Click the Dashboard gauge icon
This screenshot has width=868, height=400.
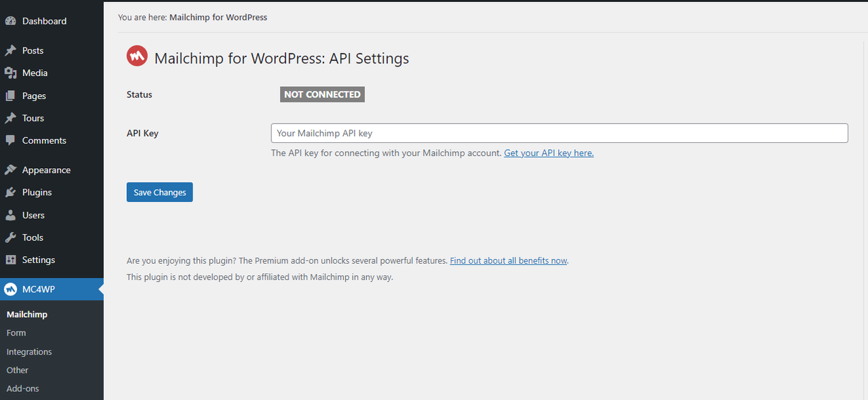click(10, 21)
